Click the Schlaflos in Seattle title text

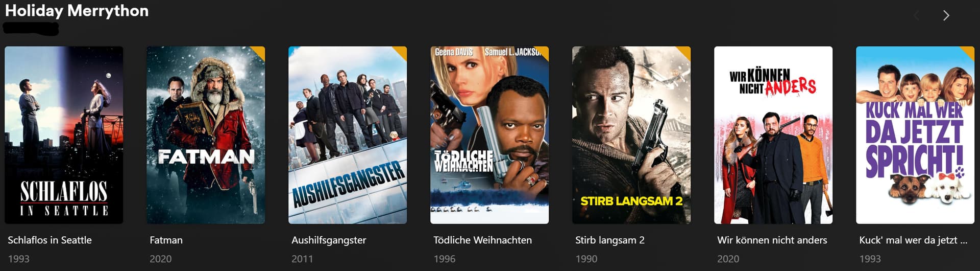50,240
